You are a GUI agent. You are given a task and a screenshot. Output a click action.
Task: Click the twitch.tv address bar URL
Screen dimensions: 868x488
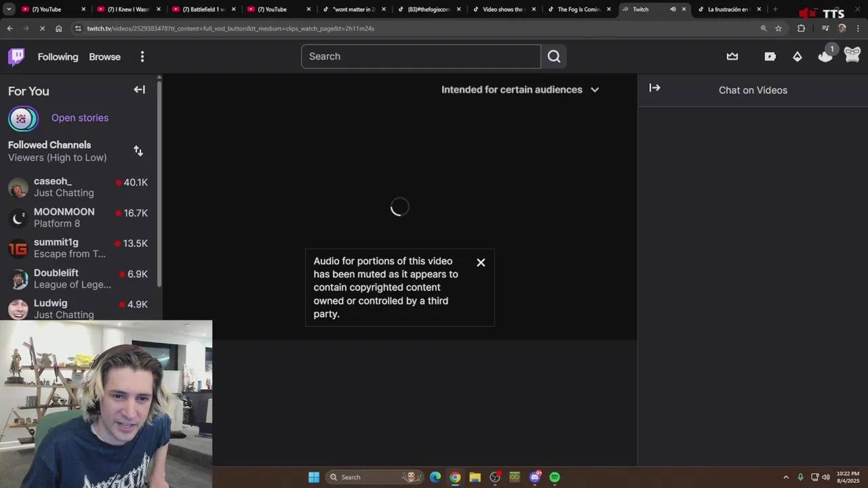pyautogui.click(x=231, y=28)
